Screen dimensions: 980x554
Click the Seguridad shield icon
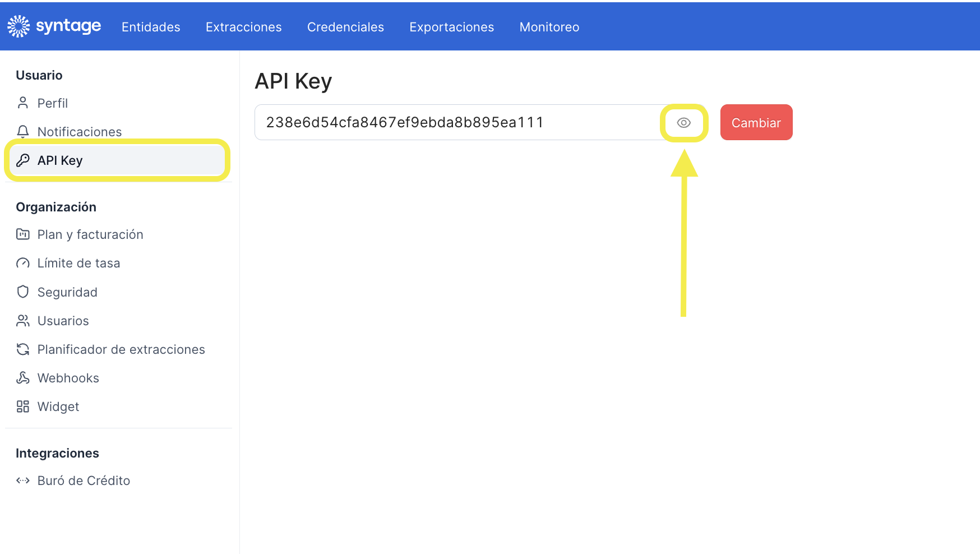tap(23, 292)
